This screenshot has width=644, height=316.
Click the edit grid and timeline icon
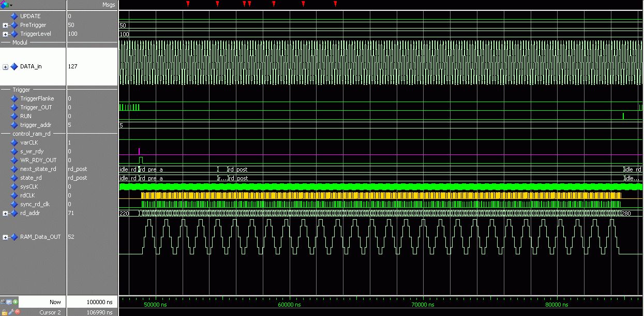click(x=9, y=301)
